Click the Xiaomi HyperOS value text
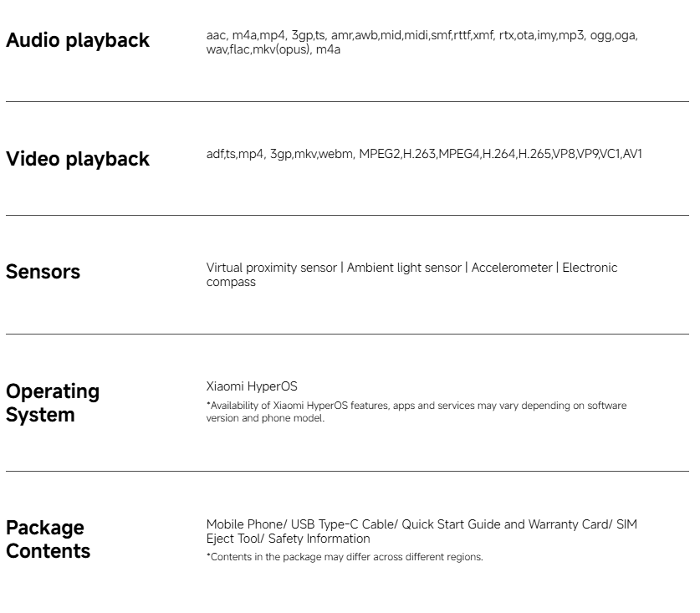Viewport: 700px width, 613px height. (252, 386)
